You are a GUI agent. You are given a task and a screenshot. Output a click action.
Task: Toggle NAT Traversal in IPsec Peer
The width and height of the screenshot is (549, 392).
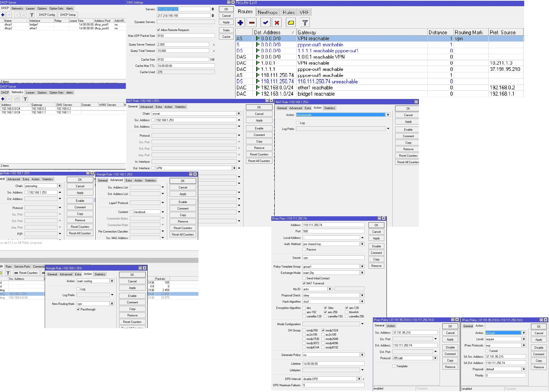click(304, 283)
